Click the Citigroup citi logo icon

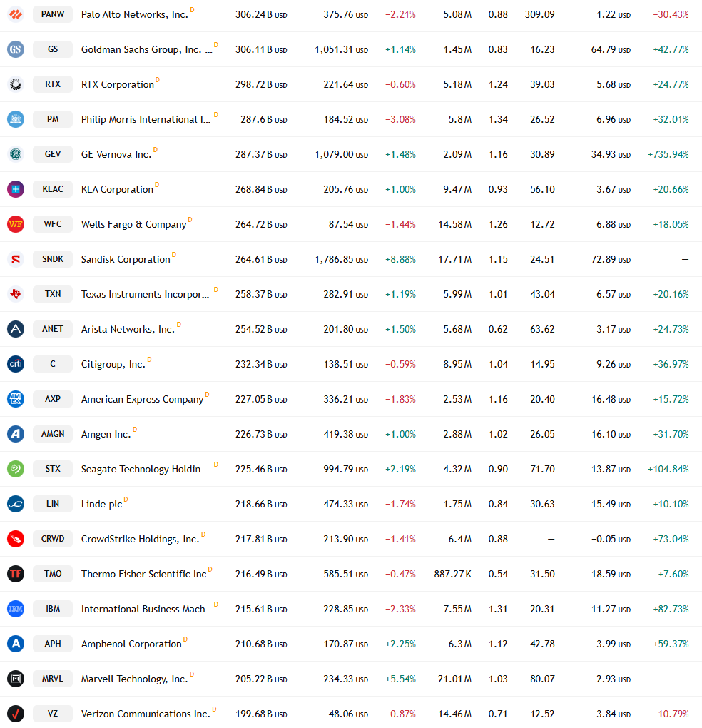click(x=16, y=364)
